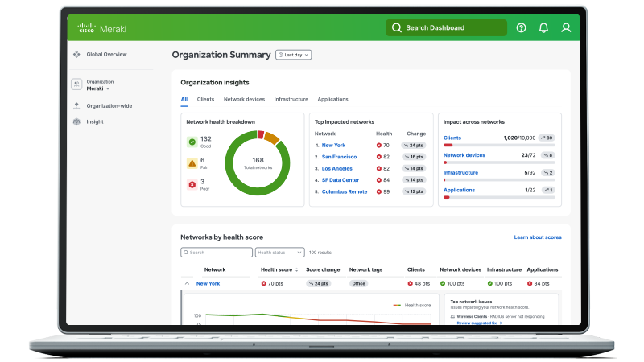The width and height of the screenshot is (644, 362).
Task: Open New York in the health score table
Action: [x=208, y=284]
